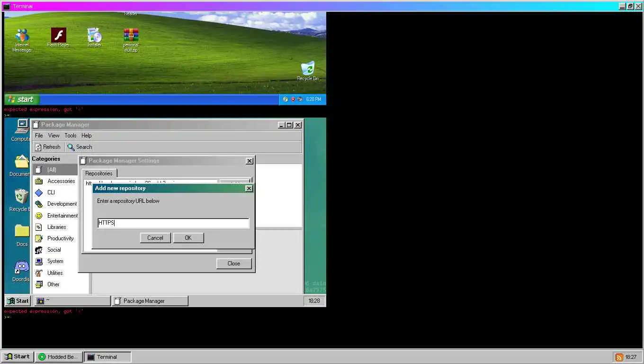Select the (All) category icon
Screen dimensions: 644x364
tap(39, 170)
